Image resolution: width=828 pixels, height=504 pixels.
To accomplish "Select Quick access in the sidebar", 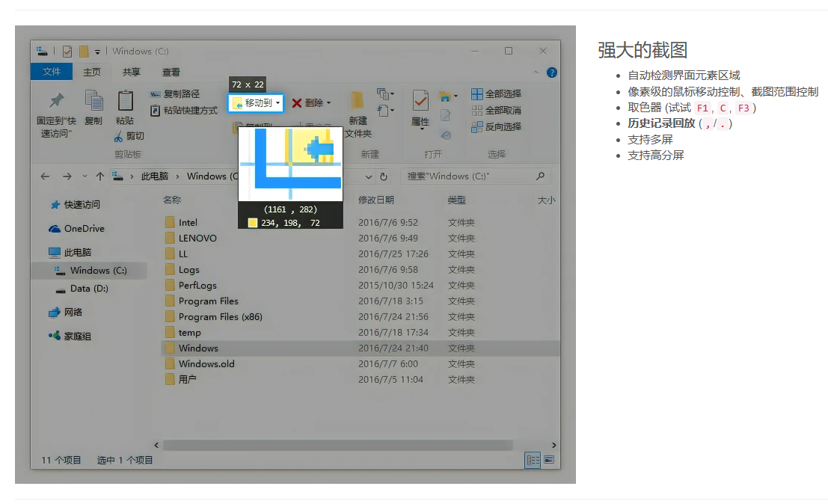I will click(75, 204).
